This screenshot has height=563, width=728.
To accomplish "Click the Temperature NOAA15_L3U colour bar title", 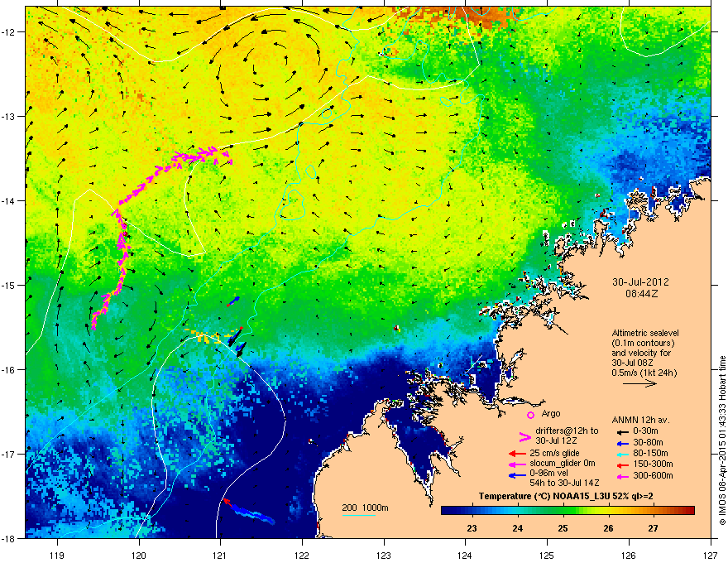I will 566,497.
